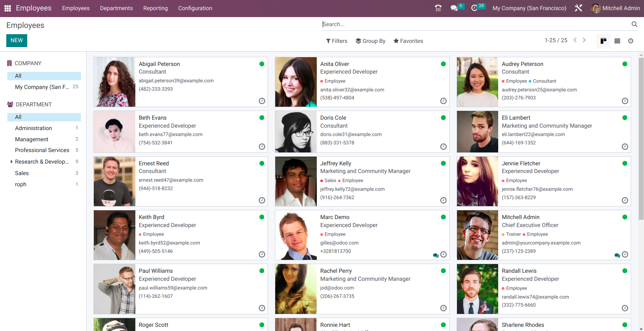Open the Departments menu
This screenshot has height=331, width=644.
click(116, 8)
